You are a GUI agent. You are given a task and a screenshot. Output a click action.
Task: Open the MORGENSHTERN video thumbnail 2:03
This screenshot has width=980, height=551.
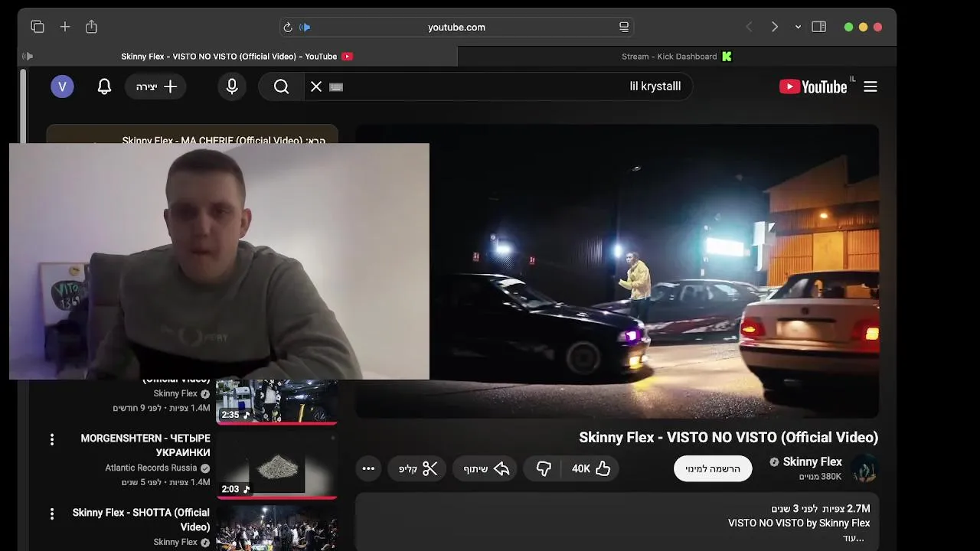(276, 465)
